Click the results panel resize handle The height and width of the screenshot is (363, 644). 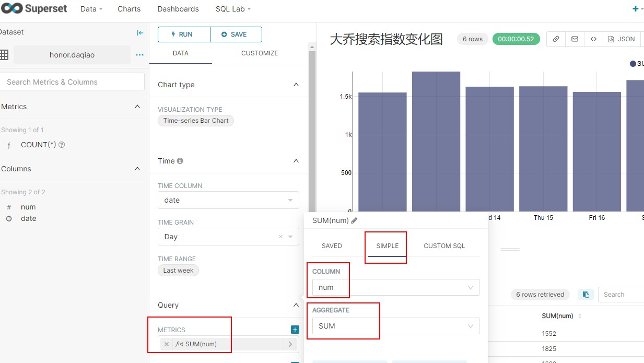pos(510,250)
